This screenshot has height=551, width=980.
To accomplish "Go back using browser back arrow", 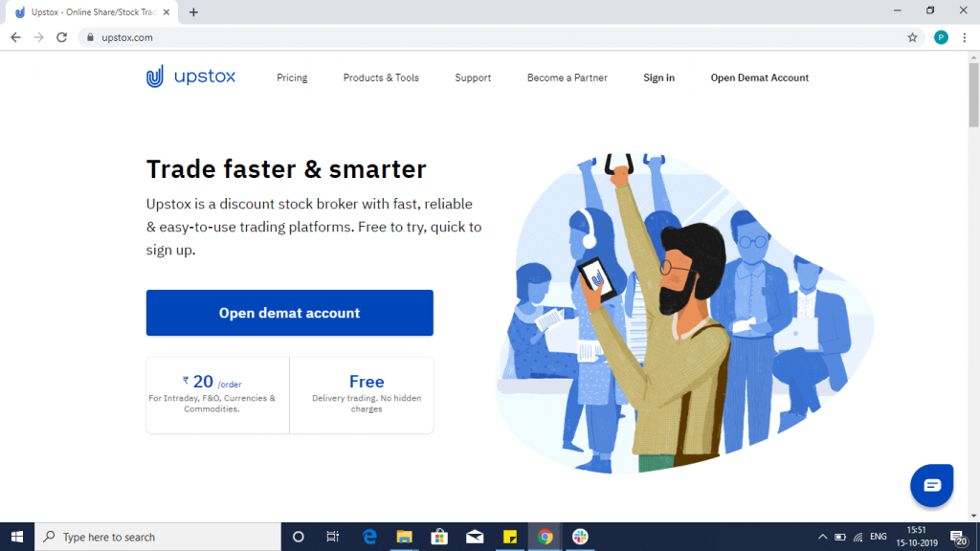I will click(x=16, y=37).
